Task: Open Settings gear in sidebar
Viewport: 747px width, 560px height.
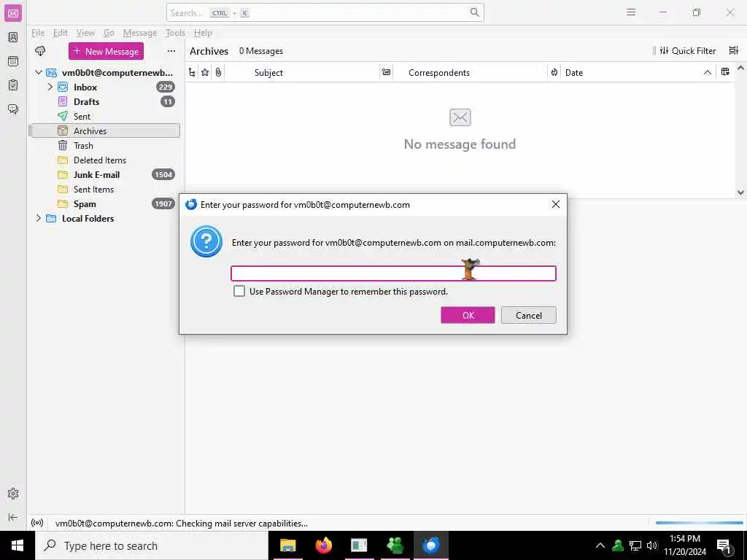Action: click(13, 494)
